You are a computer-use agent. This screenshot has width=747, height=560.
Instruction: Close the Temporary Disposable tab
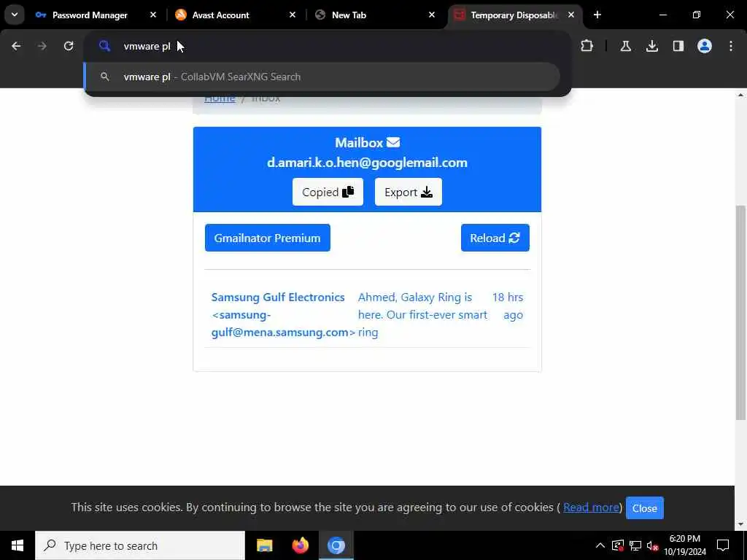coord(571,15)
